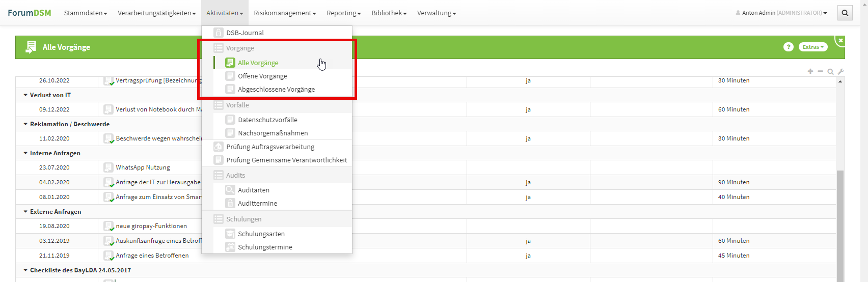The width and height of the screenshot is (868, 282).
Task: Open the Extras dropdown
Action: coord(812,47)
